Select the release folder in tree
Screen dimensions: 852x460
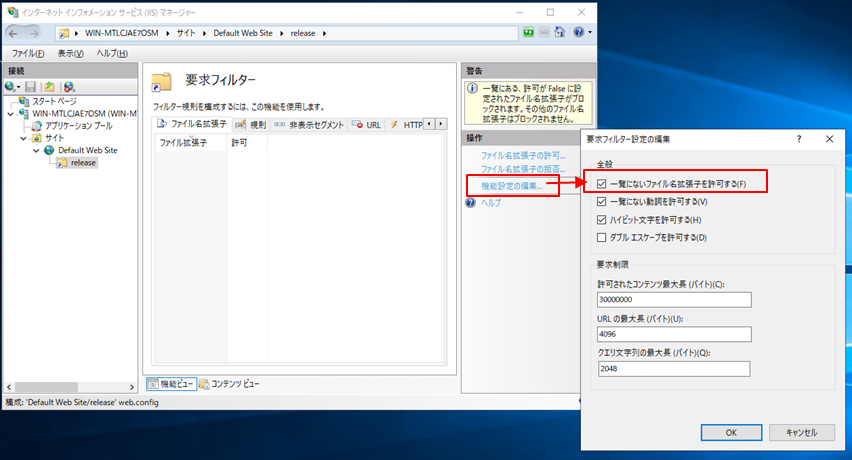(83, 162)
